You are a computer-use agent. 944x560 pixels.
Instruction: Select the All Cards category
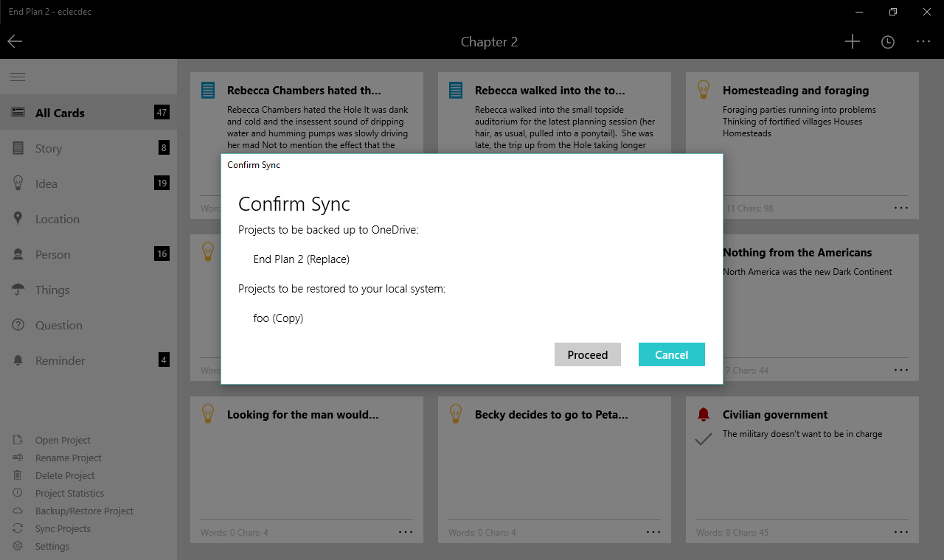60,113
